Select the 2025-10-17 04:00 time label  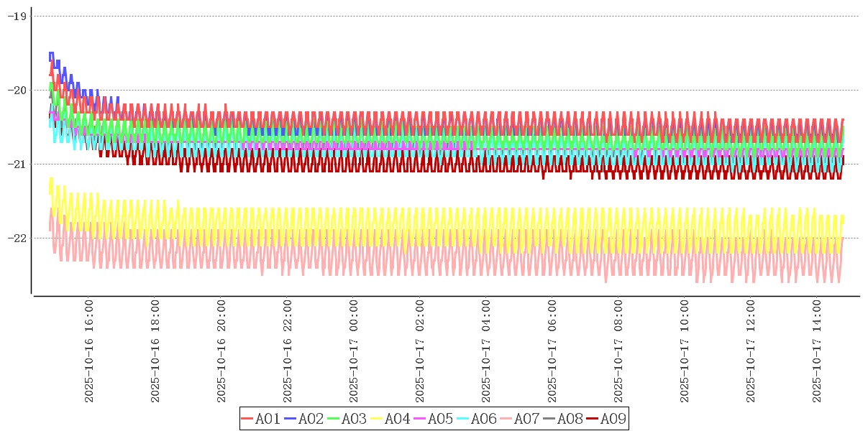pos(487,352)
